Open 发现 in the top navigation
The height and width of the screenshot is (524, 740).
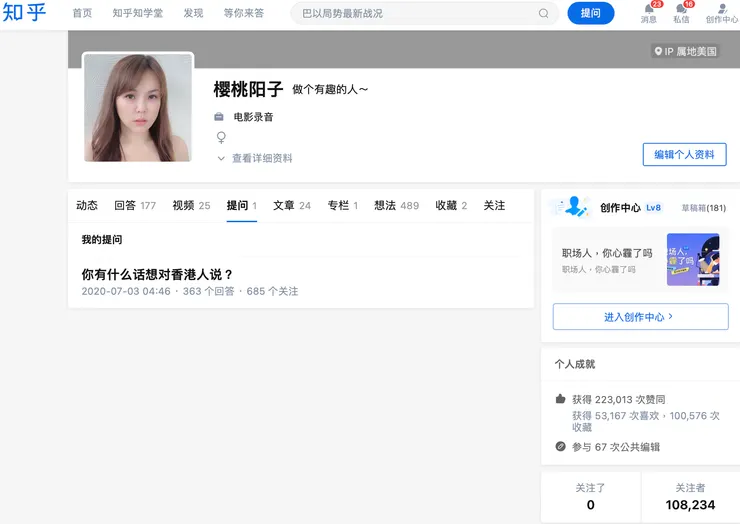point(193,13)
